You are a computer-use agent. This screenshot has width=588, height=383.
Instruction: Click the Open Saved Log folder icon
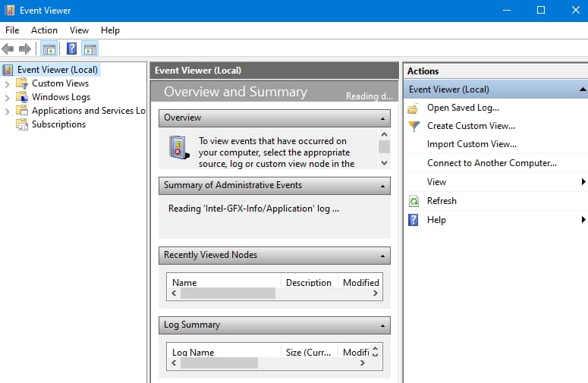413,108
